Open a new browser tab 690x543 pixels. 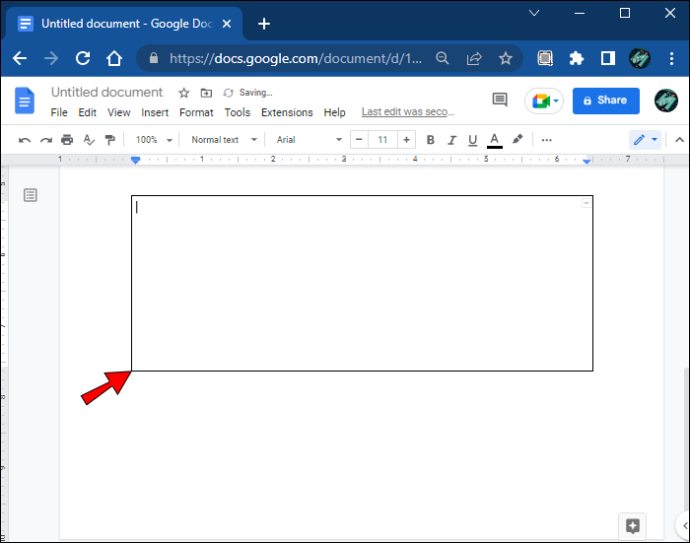(264, 24)
